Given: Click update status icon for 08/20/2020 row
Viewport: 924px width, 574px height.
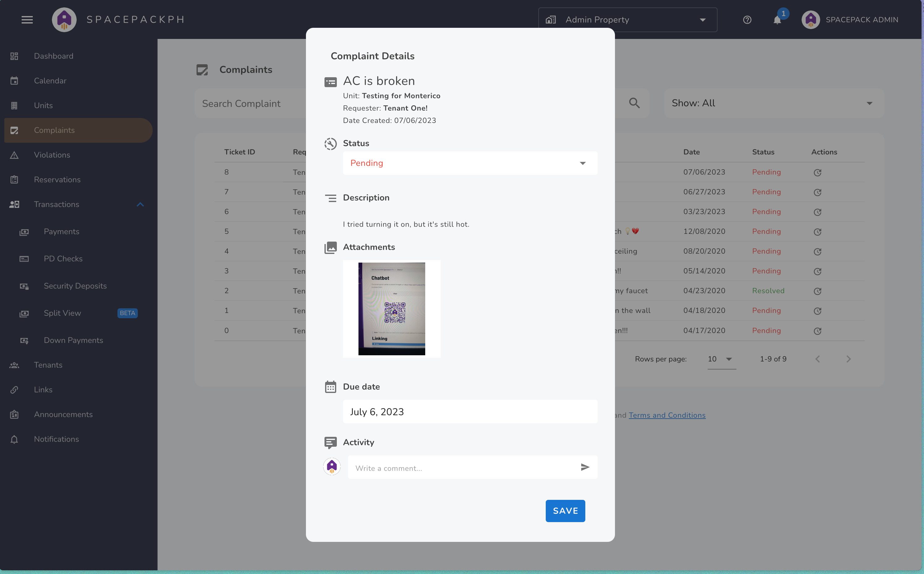Looking at the screenshot, I should 817,252.
